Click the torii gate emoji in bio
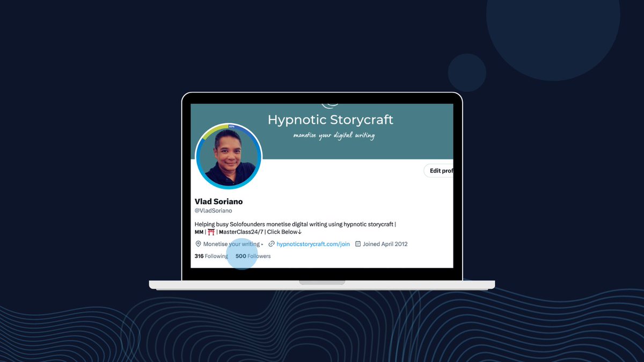The height and width of the screenshot is (362, 644). 211,232
